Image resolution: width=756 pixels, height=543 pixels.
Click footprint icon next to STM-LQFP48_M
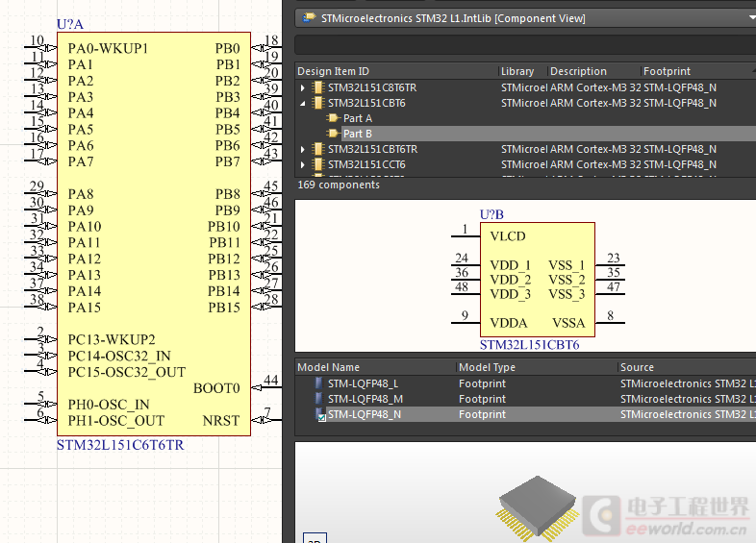click(x=318, y=399)
